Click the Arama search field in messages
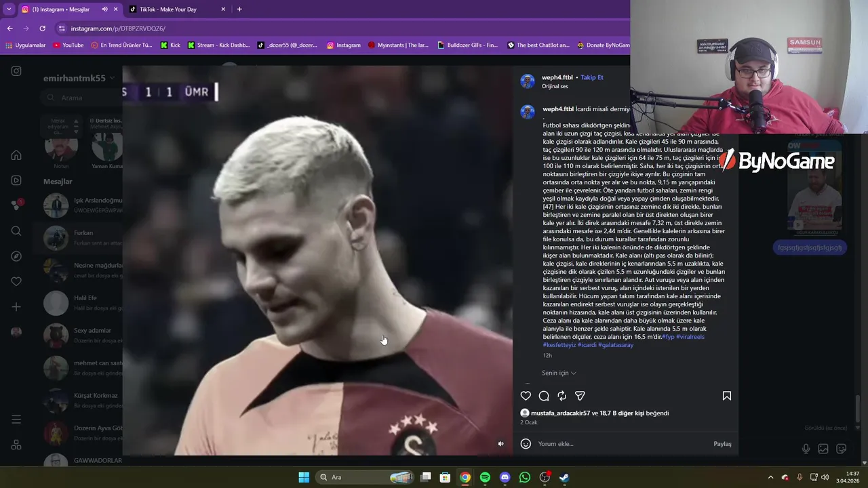Screen dimensions: 868x488 click(80, 98)
